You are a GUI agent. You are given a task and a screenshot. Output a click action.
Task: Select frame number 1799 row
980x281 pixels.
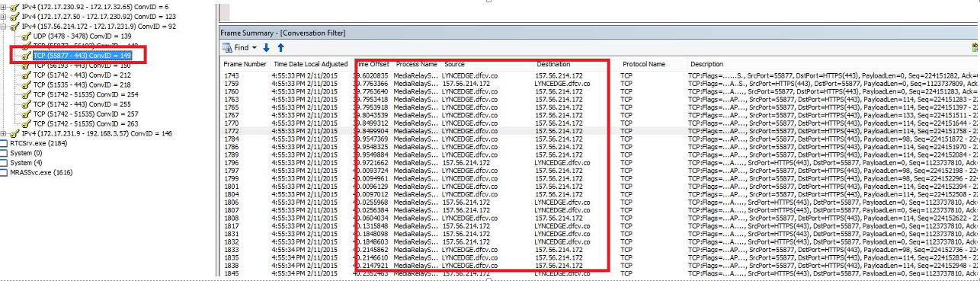(x=600, y=178)
